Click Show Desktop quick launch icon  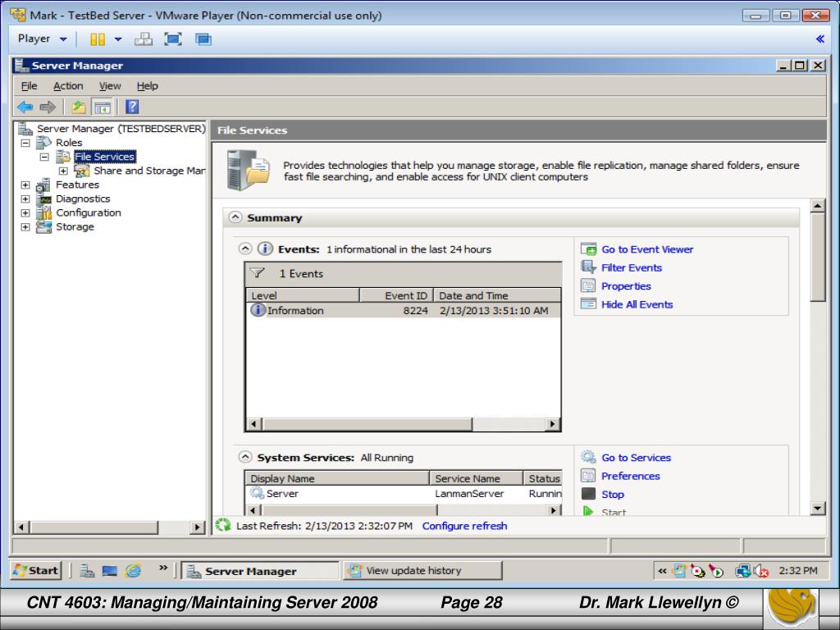(109, 571)
